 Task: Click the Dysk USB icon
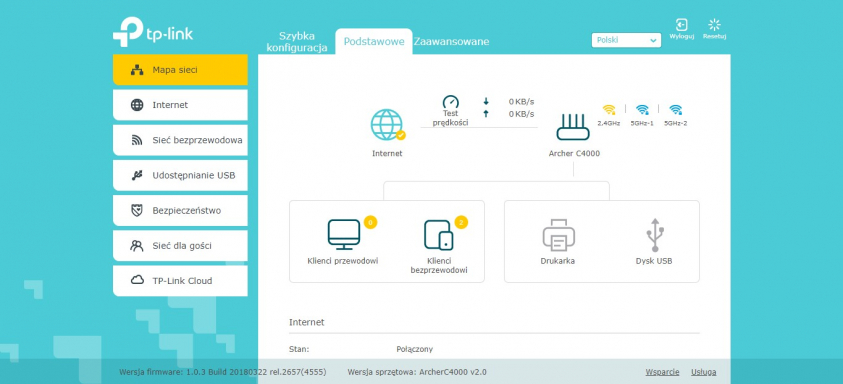click(x=654, y=234)
